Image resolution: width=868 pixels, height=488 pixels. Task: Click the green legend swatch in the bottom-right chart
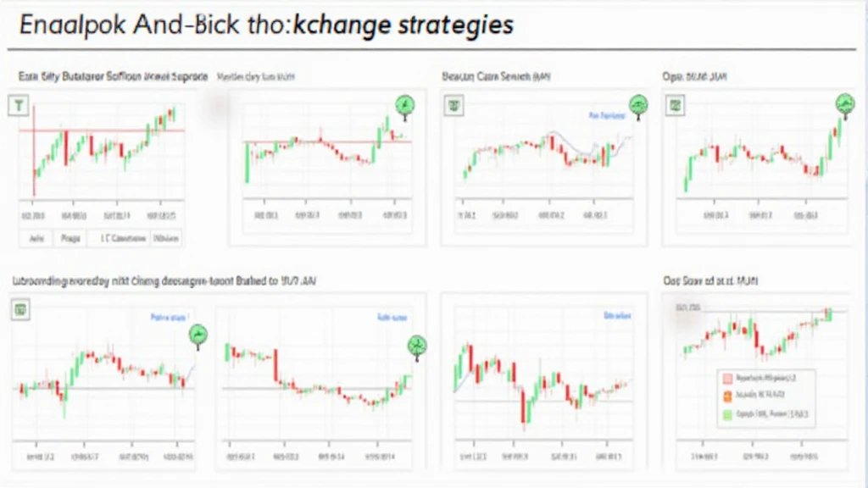728,414
